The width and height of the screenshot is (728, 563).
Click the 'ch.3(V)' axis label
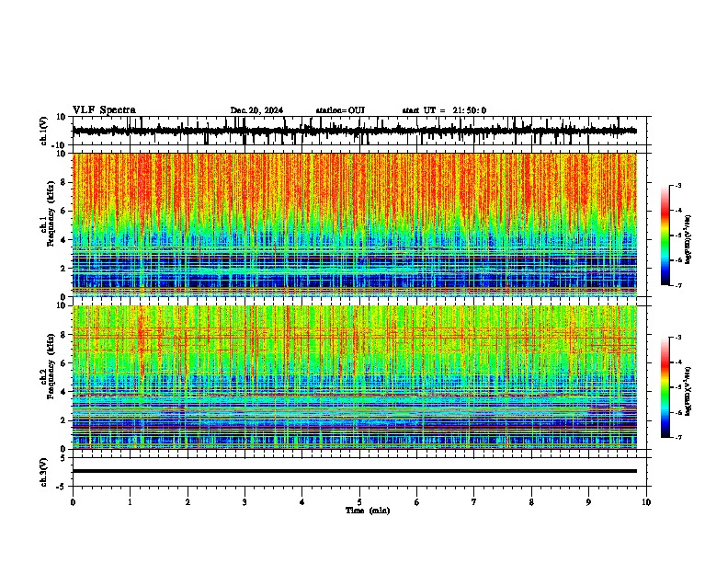[43, 472]
